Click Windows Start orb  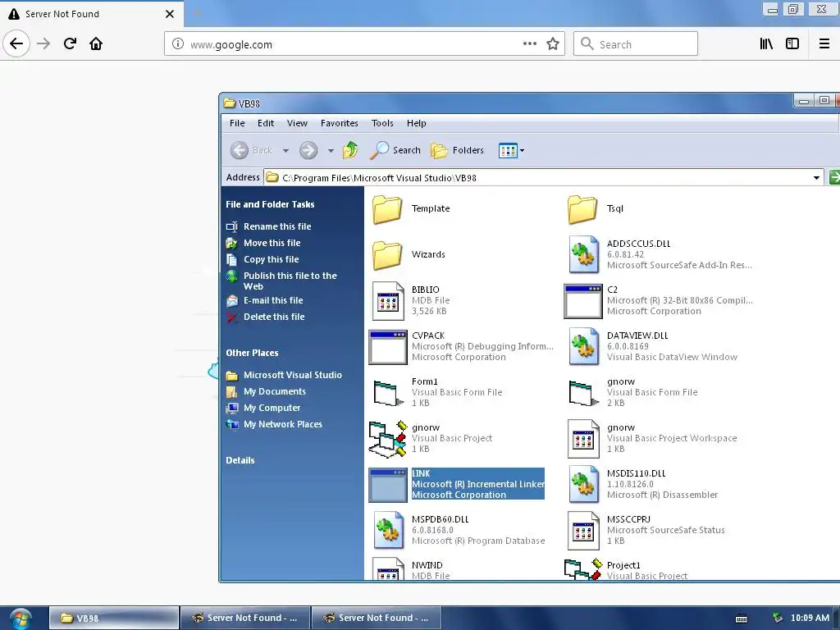21,619
